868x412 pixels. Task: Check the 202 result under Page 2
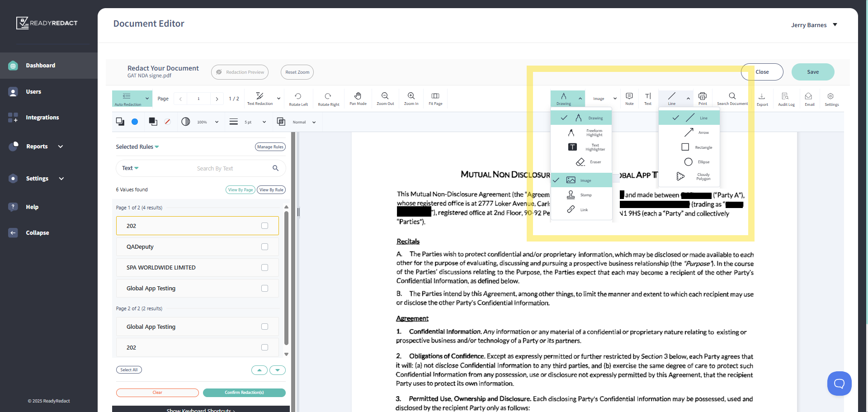[x=264, y=347]
